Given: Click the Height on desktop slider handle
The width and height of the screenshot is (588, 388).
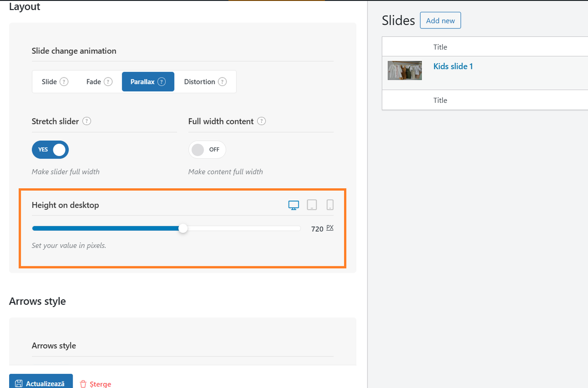Looking at the screenshot, I should (183, 228).
